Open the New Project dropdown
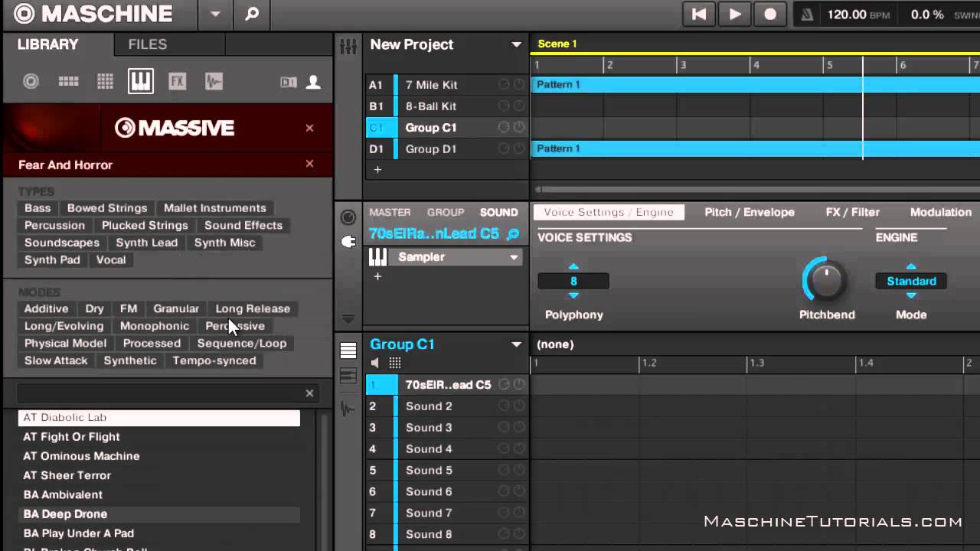 (x=517, y=45)
